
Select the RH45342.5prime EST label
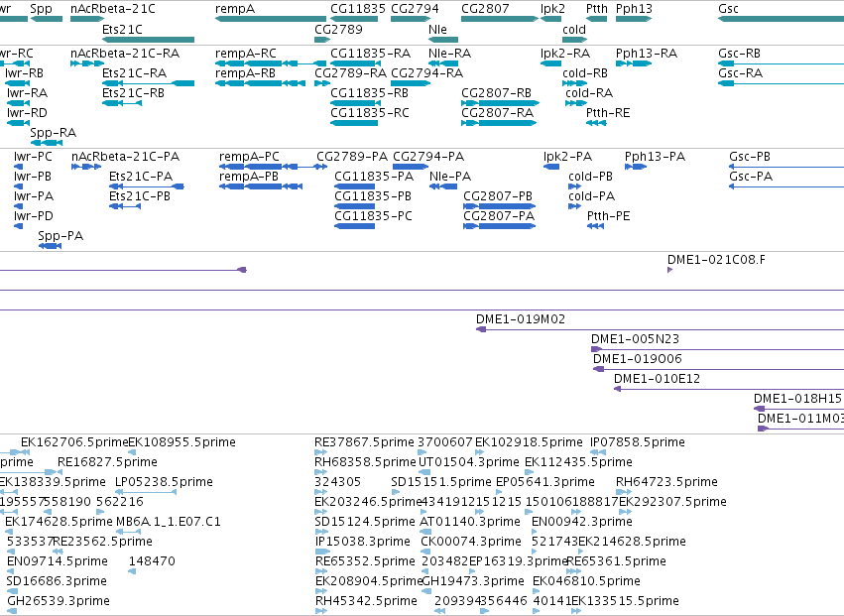click(x=366, y=601)
